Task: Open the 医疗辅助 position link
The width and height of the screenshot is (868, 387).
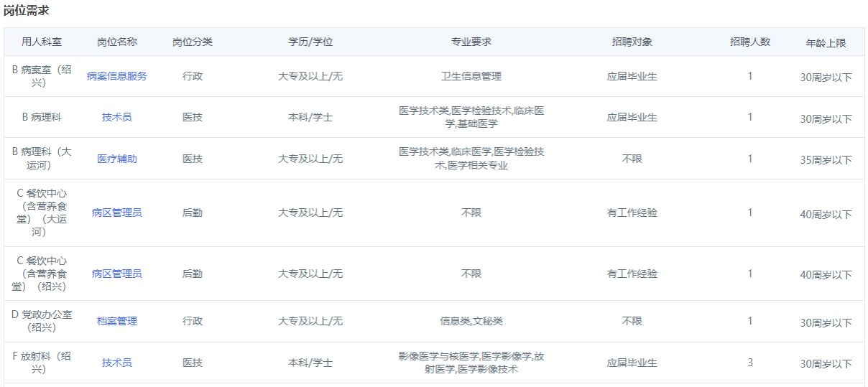Action: click(117, 159)
